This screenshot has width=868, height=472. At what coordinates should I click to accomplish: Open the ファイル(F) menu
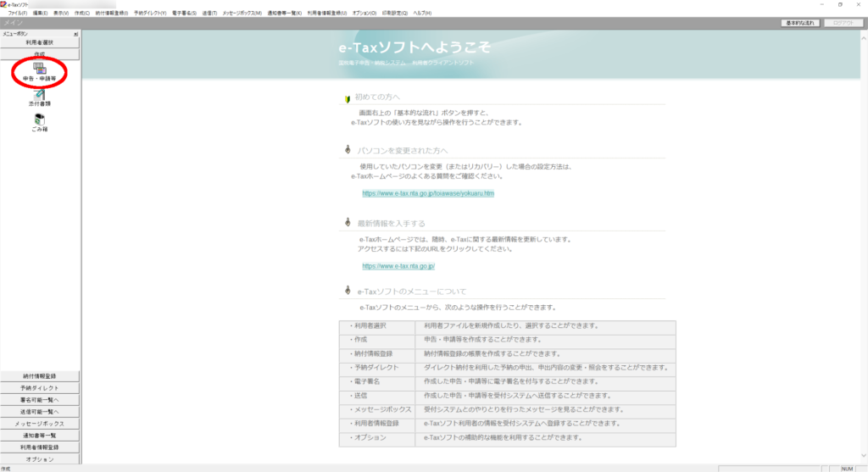tap(17, 14)
